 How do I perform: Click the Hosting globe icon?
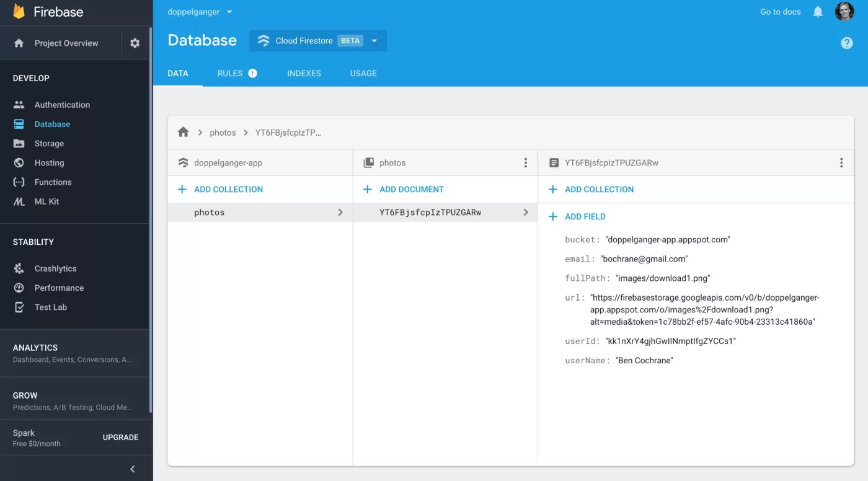[x=19, y=162]
